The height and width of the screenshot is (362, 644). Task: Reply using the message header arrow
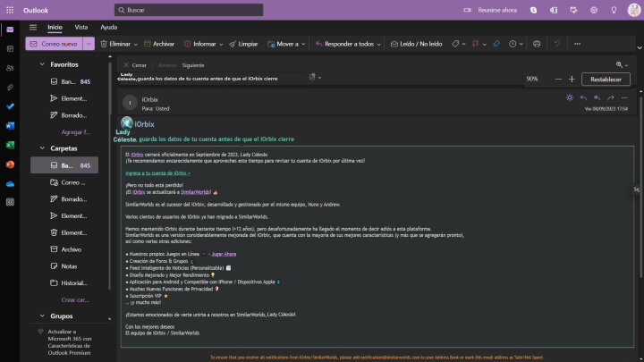[x=583, y=97]
